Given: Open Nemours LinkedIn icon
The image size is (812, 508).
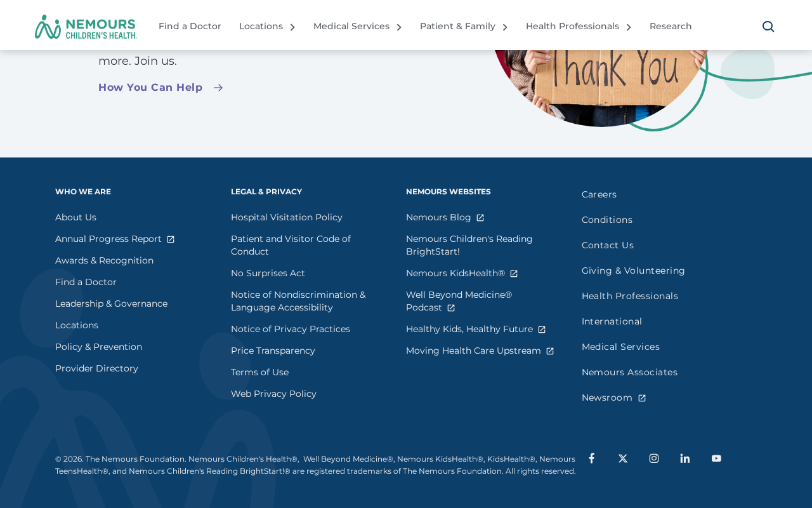Looking at the screenshot, I should [685, 458].
